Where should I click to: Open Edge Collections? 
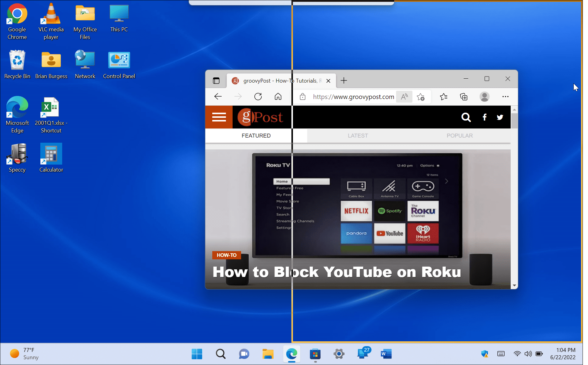click(x=463, y=97)
